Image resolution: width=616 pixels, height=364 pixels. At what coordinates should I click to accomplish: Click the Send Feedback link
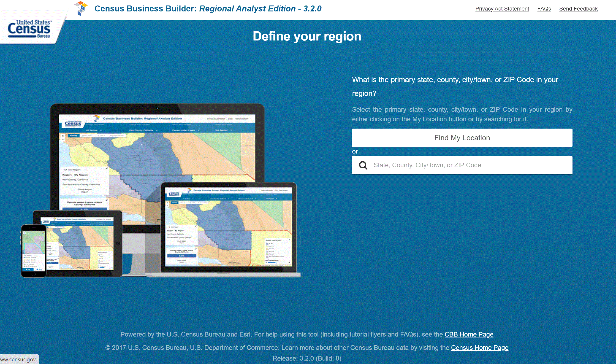[578, 9]
